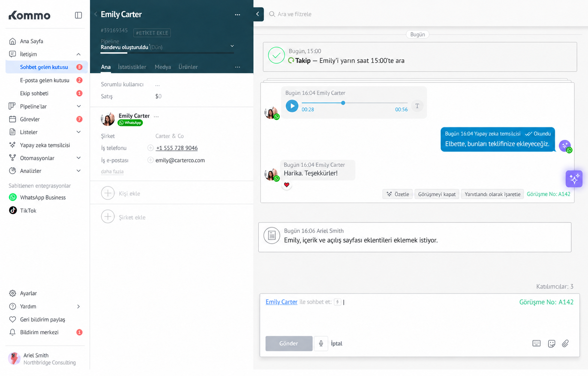Viewport: 588px width, 376px height.
Task: Expand the Otomasyonlar section
Action: click(78, 158)
